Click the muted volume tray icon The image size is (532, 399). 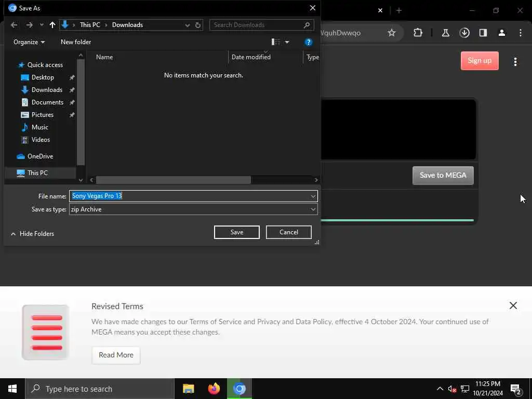click(452, 389)
